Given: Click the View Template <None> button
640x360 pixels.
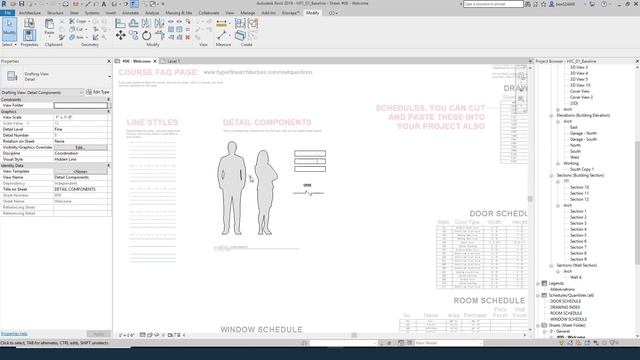Looking at the screenshot, I should tap(81, 171).
